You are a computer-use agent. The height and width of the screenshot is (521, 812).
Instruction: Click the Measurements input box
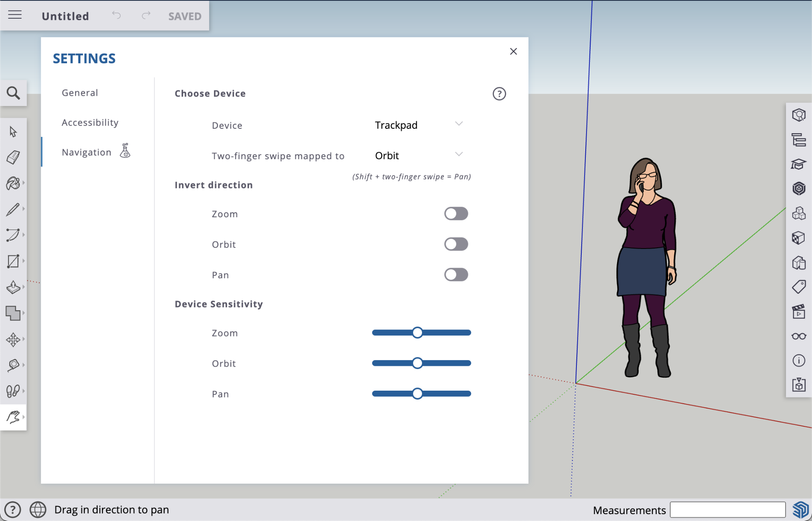[x=728, y=510]
